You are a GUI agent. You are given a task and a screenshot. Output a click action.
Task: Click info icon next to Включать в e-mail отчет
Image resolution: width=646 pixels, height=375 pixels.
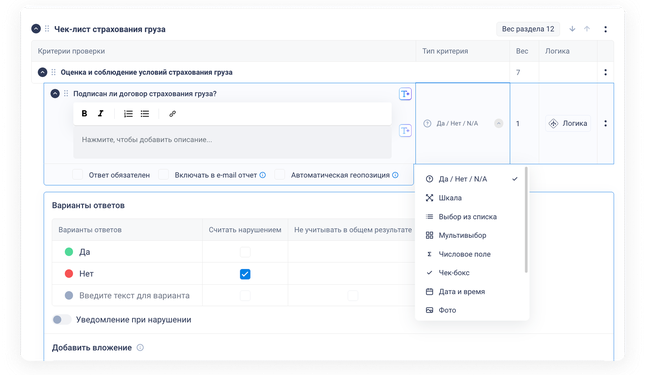(262, 175)
